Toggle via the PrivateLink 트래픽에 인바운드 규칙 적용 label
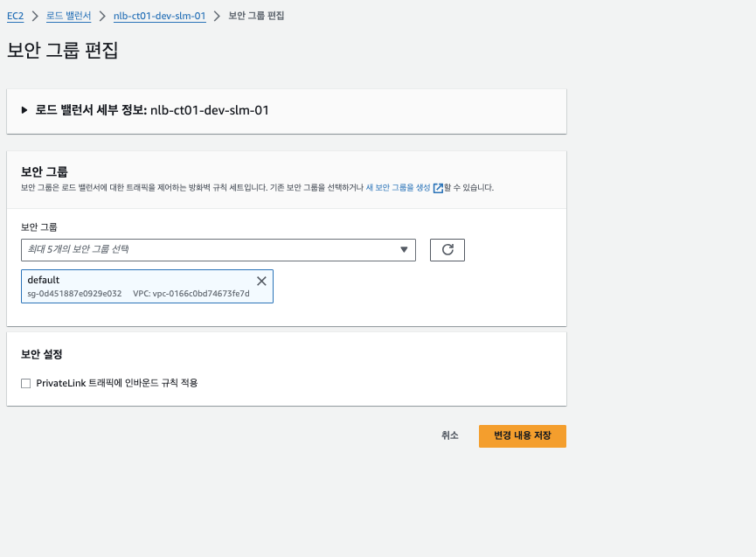This screenshot has width=756, height=557. click(117, 383)
